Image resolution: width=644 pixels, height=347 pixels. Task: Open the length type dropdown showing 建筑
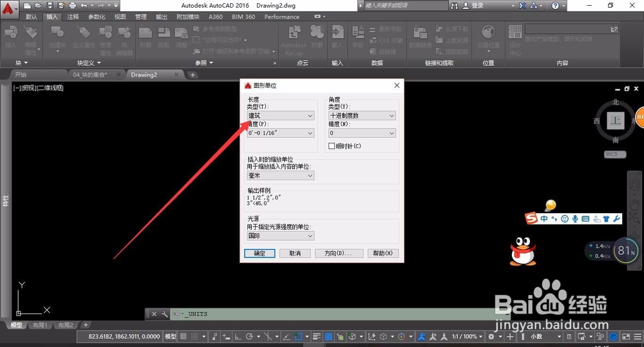[281, 116]
